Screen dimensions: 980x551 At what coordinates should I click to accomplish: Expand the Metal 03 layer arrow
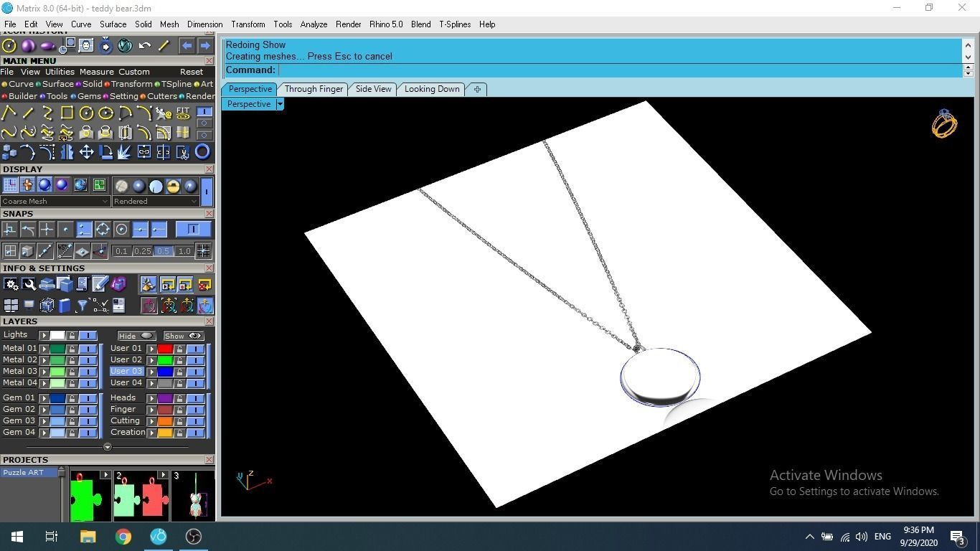point(44,372)
